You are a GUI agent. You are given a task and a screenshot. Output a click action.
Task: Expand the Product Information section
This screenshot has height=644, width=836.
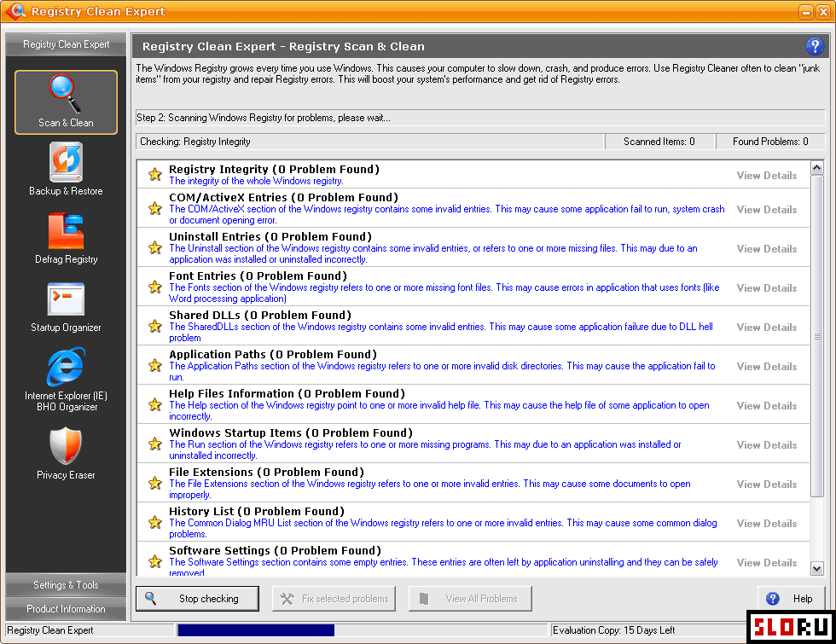67,609
